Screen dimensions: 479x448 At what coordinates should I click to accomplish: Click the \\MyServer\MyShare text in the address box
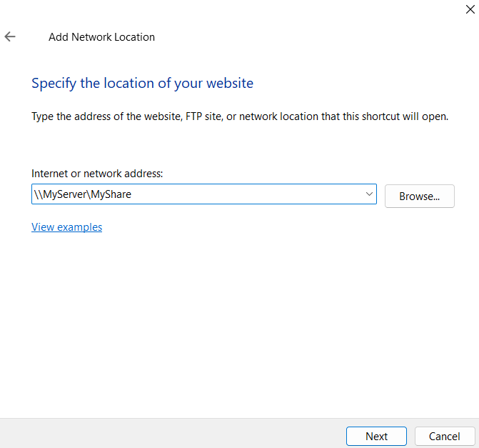click(83, 194)
